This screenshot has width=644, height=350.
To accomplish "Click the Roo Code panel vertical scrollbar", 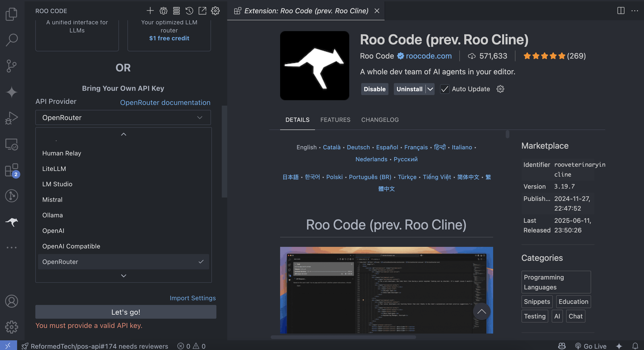I will 224,152.
